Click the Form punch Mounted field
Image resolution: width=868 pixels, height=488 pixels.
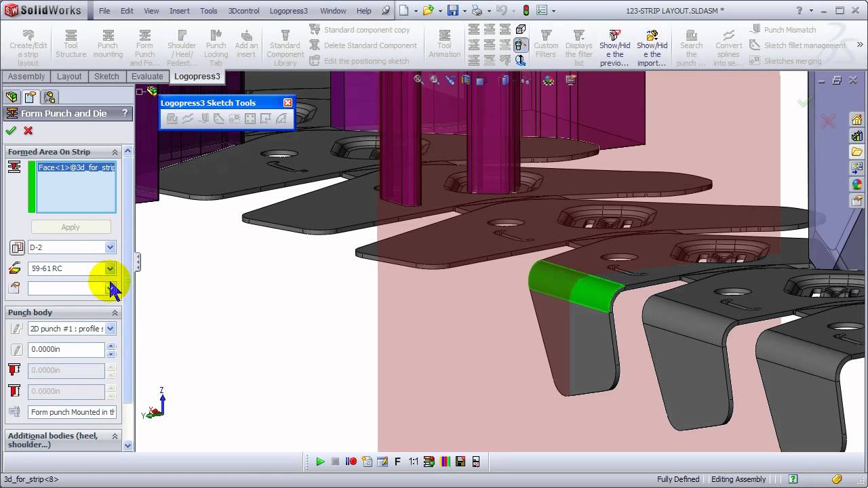tap(72, 412)
